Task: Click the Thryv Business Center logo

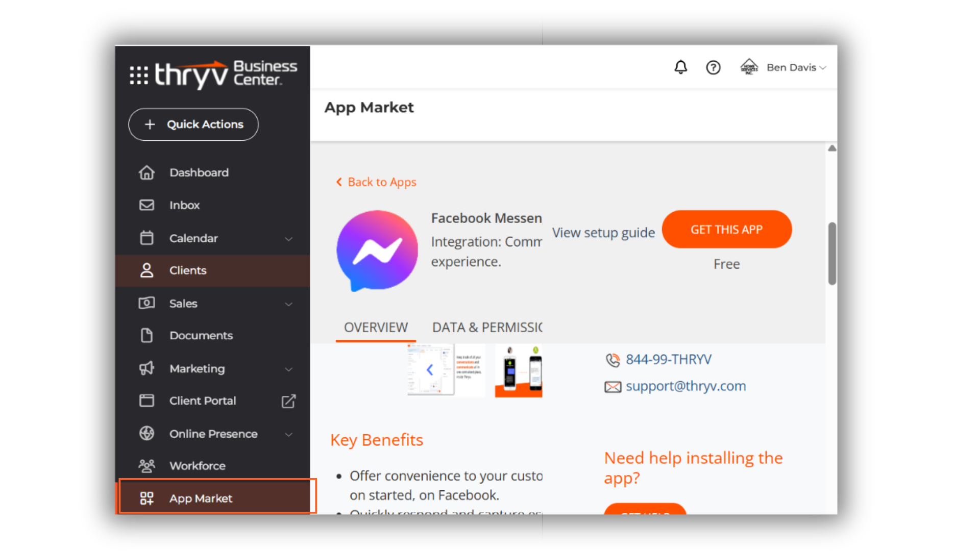Action: (226, 74)
